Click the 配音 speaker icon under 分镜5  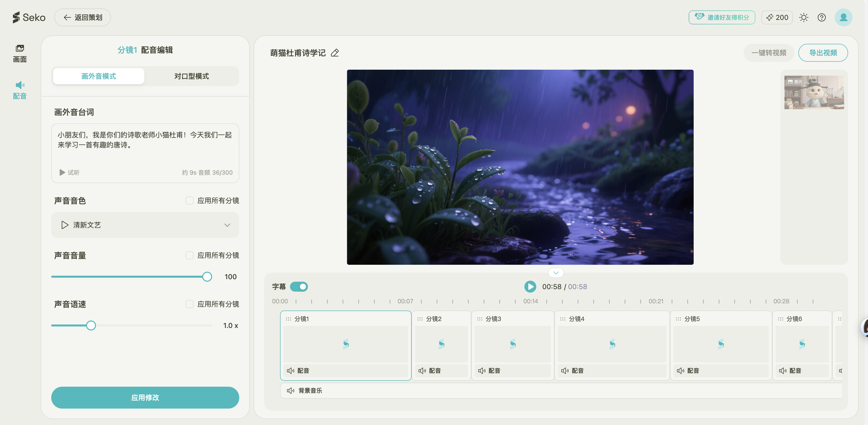(x=680, y=371)
